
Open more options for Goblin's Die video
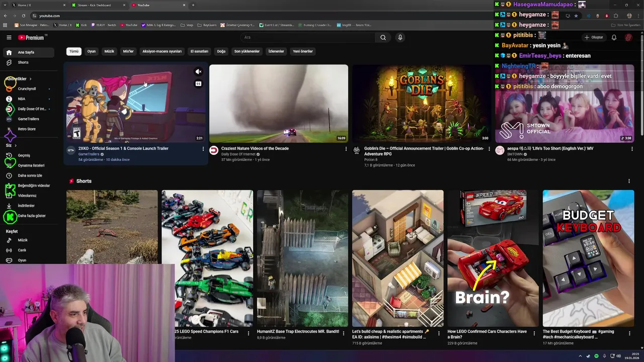click(x=489, y=149)
